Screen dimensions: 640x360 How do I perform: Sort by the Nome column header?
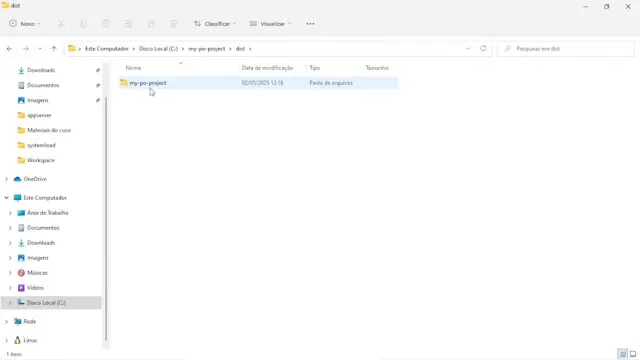[133, 68]
